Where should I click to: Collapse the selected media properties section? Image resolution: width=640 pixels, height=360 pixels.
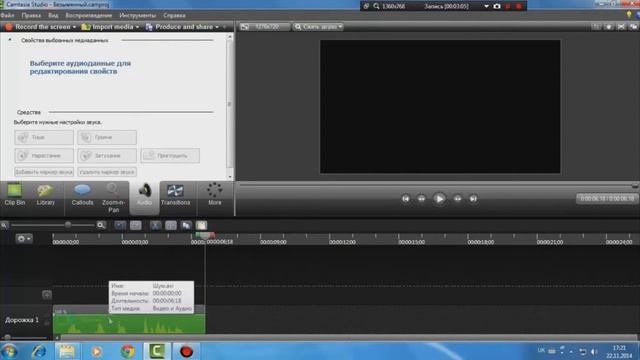10,40
